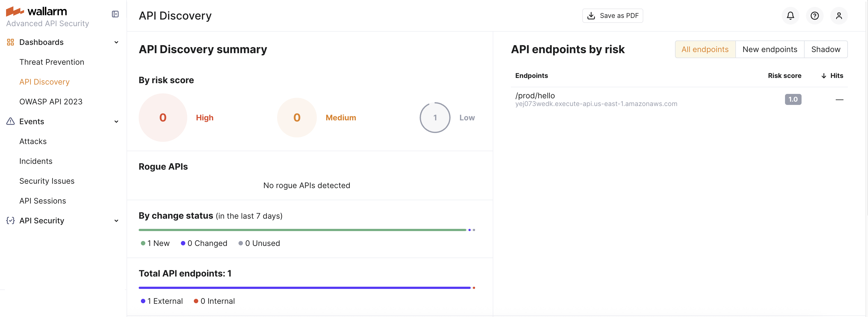Open notifications via the bell icon
The width and height of the screenshot is (868, 317).
click(x=790, y=15)
